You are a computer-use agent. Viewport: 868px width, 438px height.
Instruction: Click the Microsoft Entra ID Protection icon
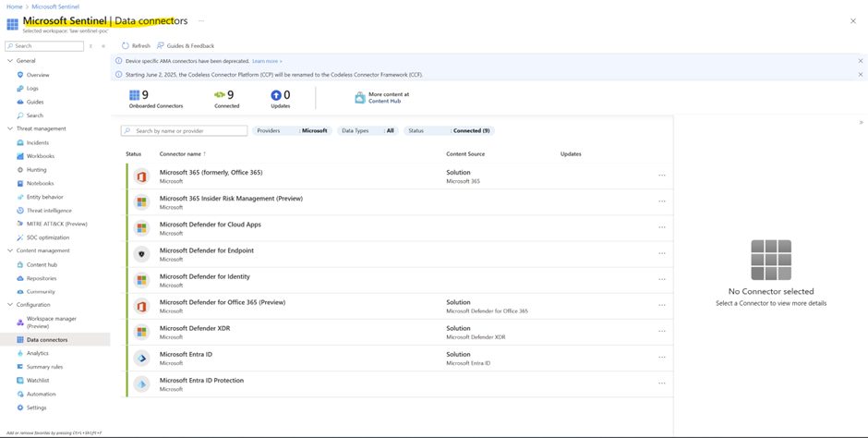click(x=141, y=383)
